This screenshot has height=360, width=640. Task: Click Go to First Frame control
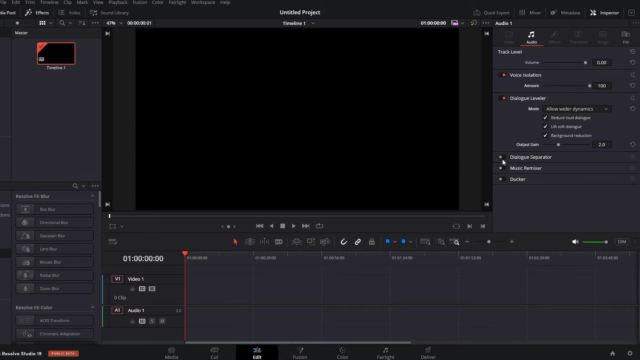coord(259,226)
